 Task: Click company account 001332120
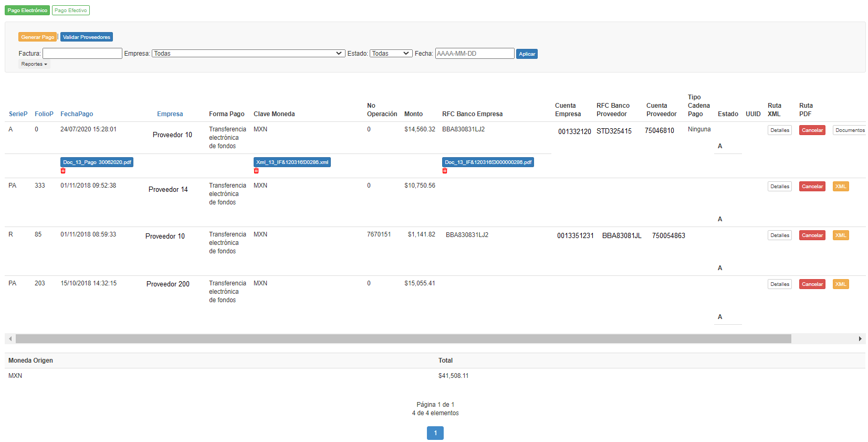tap(574, 132)
